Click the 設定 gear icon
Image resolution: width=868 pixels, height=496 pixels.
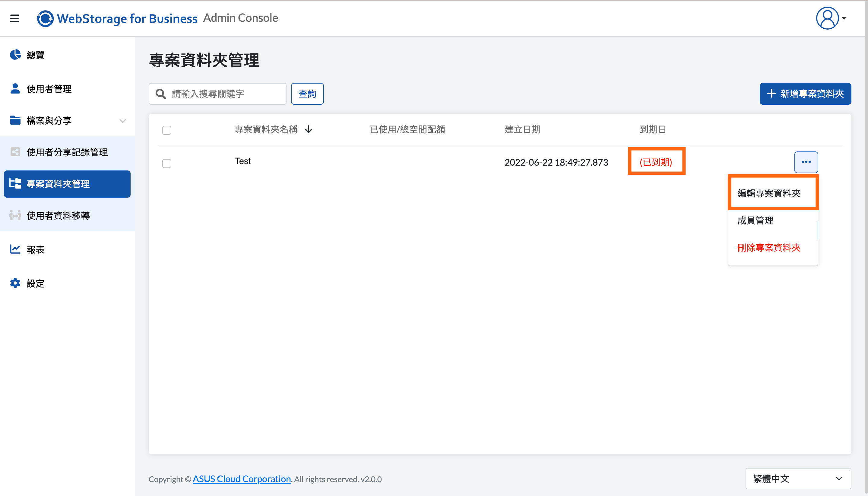pos(15,283)
